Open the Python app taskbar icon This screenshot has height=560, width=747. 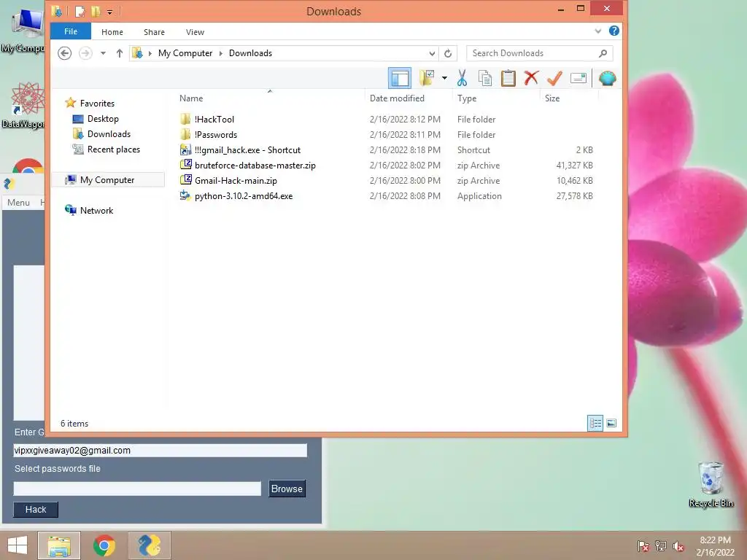(149, 545)
